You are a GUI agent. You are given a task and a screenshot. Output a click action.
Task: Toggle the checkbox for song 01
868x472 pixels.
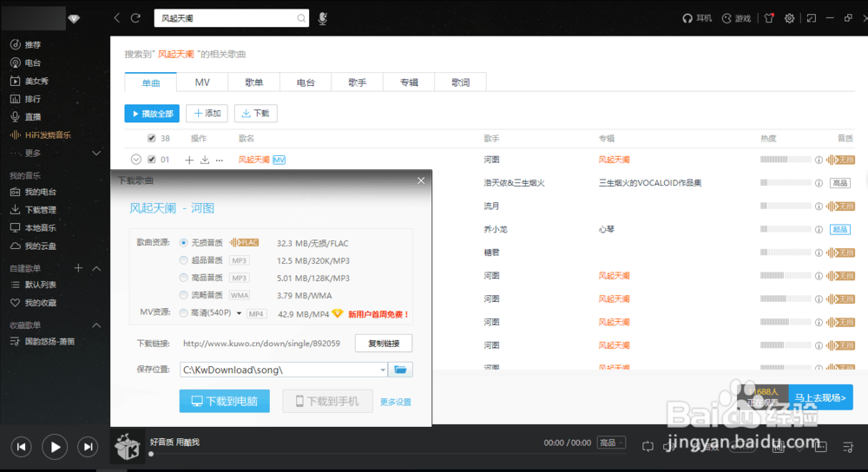coord(152,160)
